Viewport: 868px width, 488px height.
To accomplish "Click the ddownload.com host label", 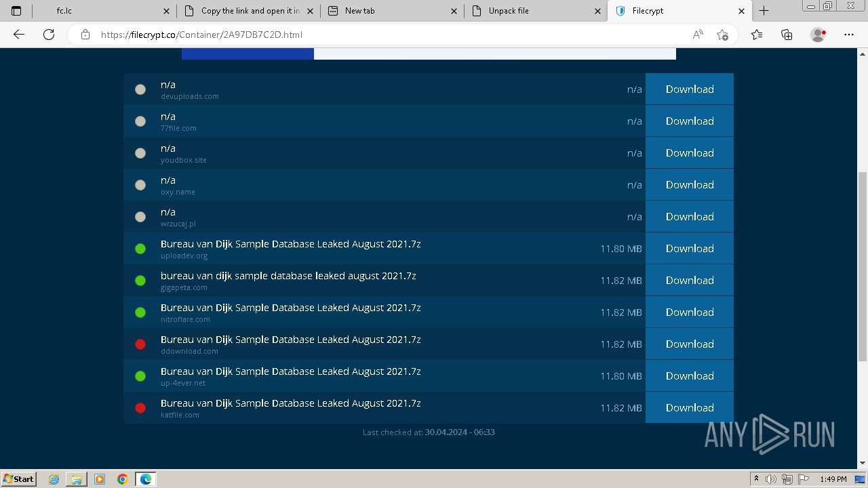I will pyautogui.click(x=189, y=351).
